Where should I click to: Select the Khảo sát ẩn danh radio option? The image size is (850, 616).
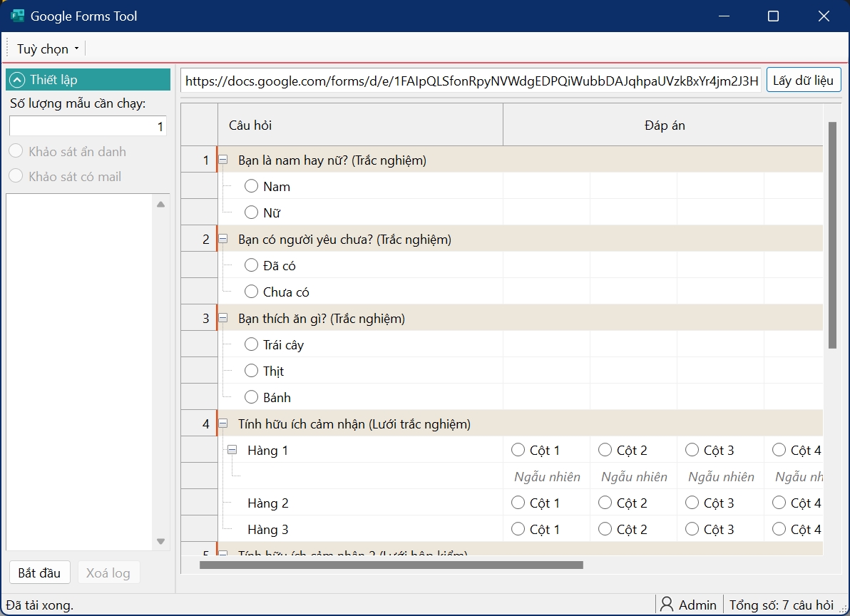(x=16, y=150)
